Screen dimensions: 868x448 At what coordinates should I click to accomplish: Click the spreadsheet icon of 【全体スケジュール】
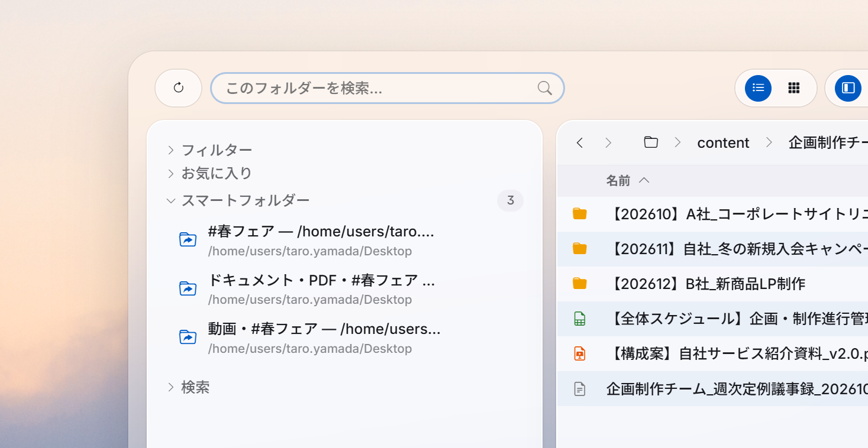click(x=580, y=319)
